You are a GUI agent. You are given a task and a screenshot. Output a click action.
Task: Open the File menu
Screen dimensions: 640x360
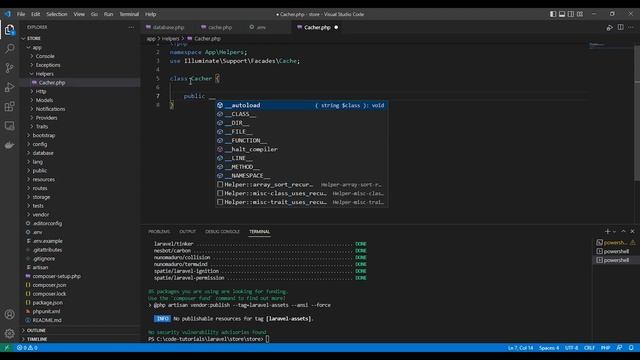point(21,14)
